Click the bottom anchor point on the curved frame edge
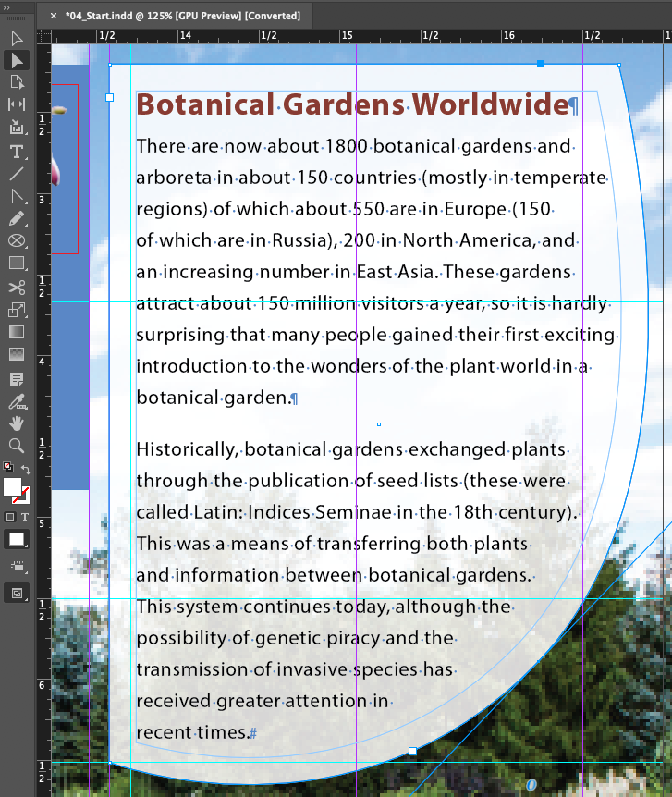Viewport: 672px width, 797px height. pyautogui.click(x=413, y=752)
